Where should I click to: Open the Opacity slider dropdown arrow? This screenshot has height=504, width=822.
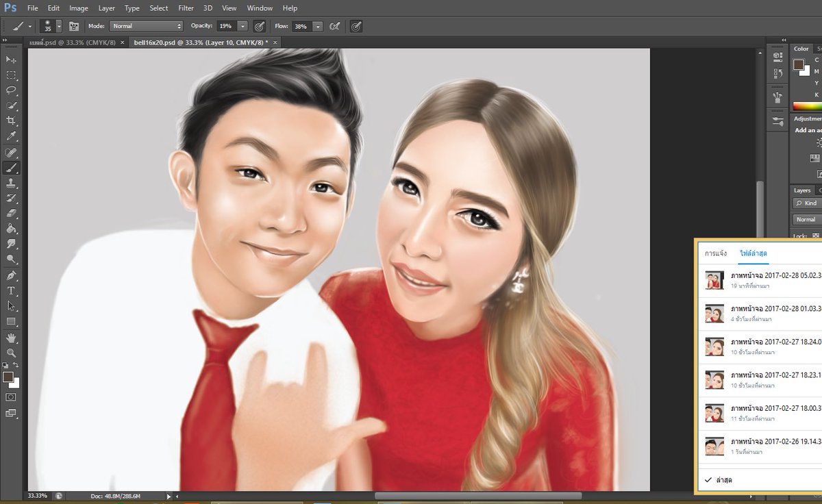pyautogui.click(x=243, y=26)
